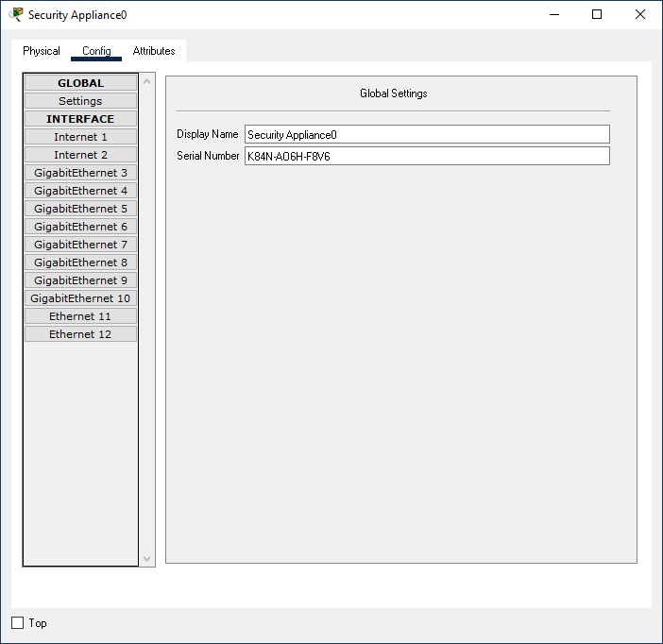Open GigabitEthernet 6 interface
Viewport: 663px width, 644px height.
tap(81, 227)
